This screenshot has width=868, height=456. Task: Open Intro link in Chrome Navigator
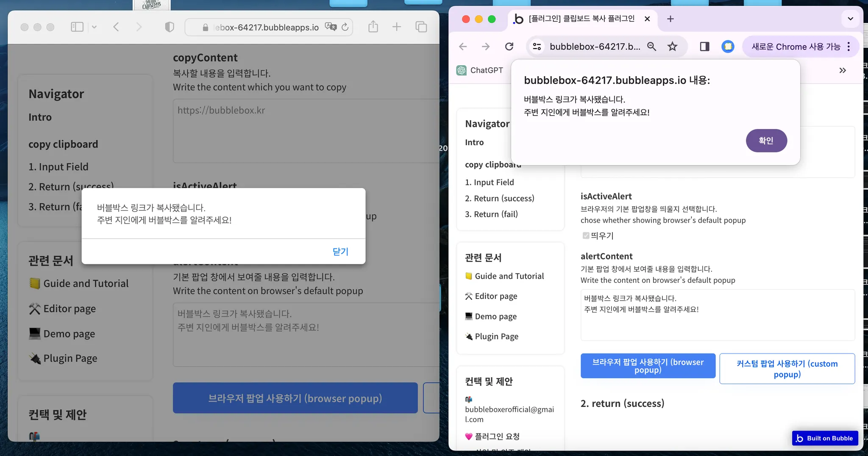pos(474,142)
